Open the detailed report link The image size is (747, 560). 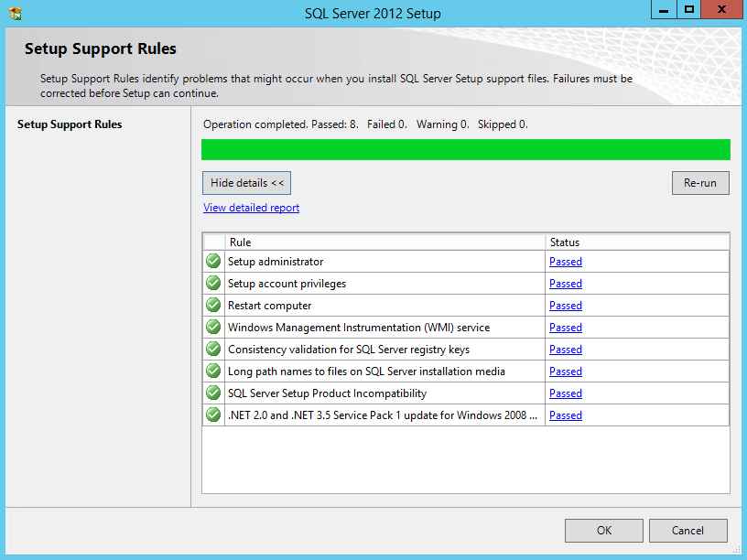point(251,207)
